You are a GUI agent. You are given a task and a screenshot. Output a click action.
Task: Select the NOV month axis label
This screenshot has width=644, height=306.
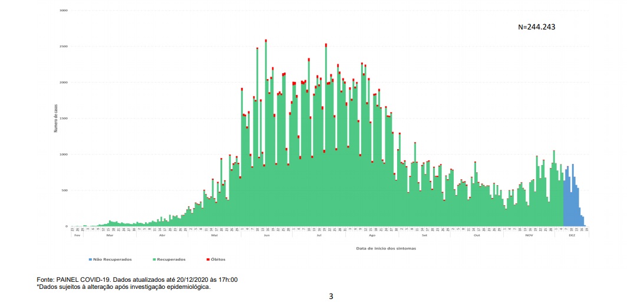tap(529, 235)
